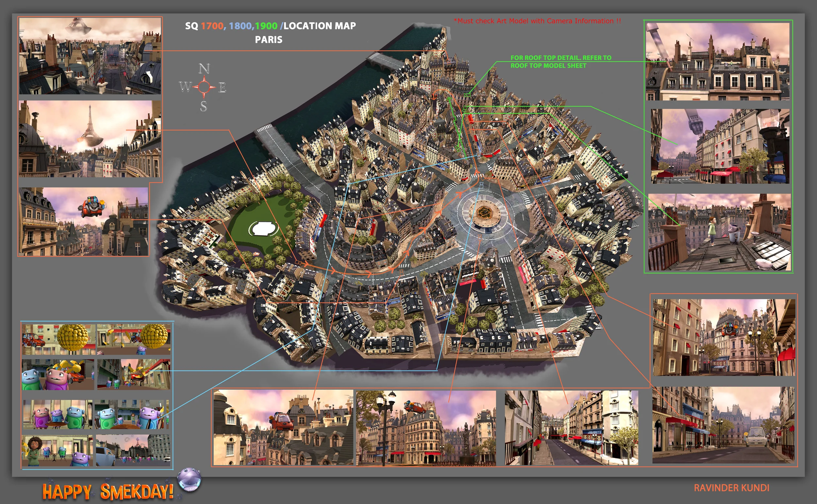817x504 pixels.
Task: Open the red car and yellow ball thumbnail
Action: [x=59, y=339]
